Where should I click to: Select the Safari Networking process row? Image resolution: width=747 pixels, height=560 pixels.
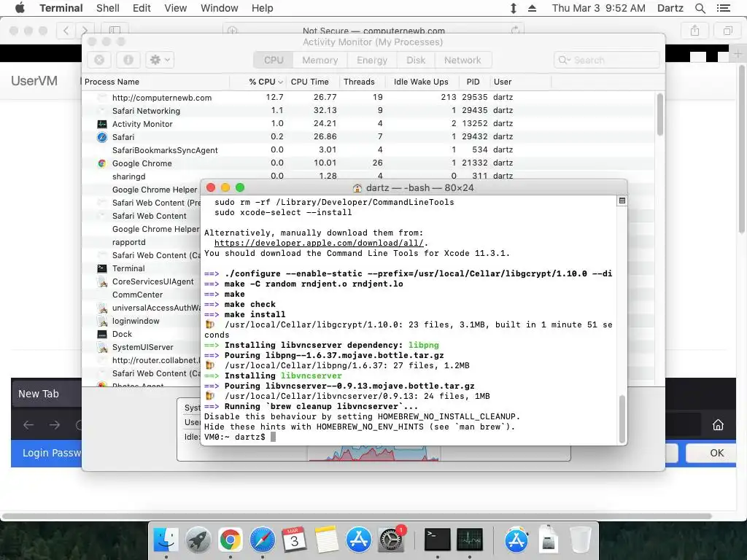(x=368, y=111)
